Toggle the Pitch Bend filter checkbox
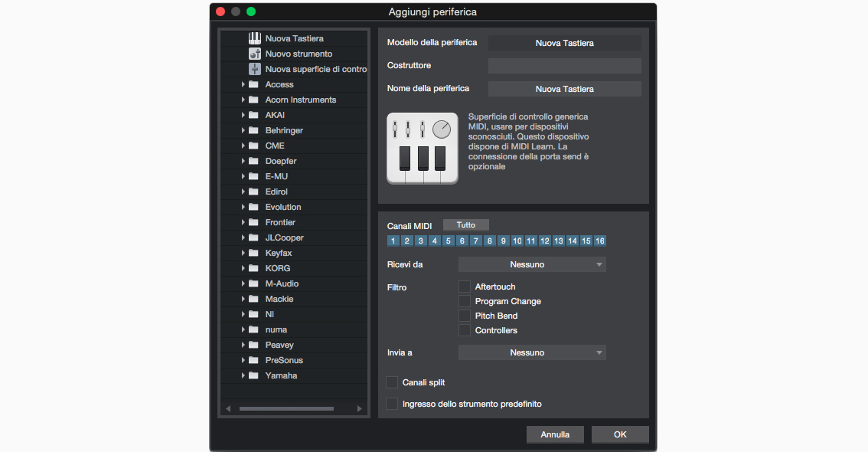868x452 pixels. [x=464, y=316]
